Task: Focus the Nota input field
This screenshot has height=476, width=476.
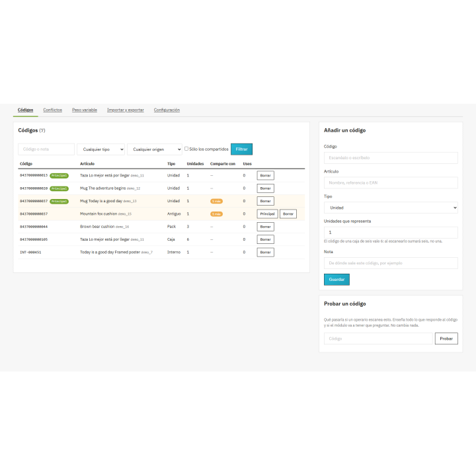Action: pos(391,263)
